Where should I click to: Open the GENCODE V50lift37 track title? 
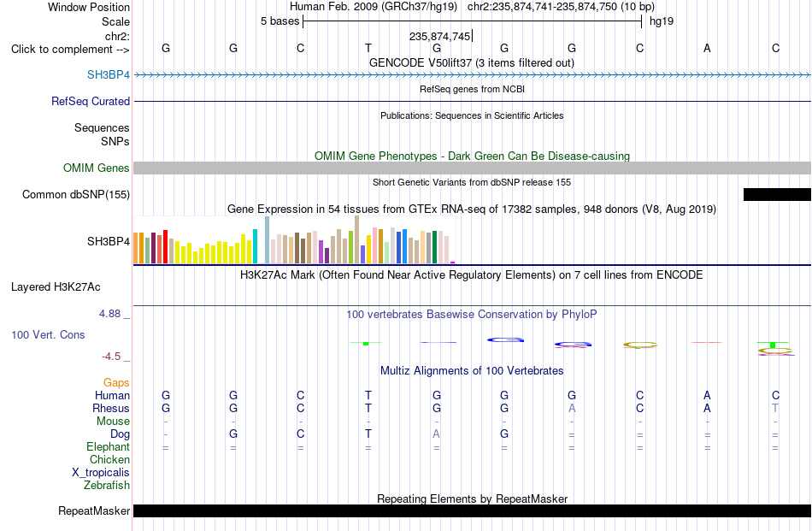point(471,62)
